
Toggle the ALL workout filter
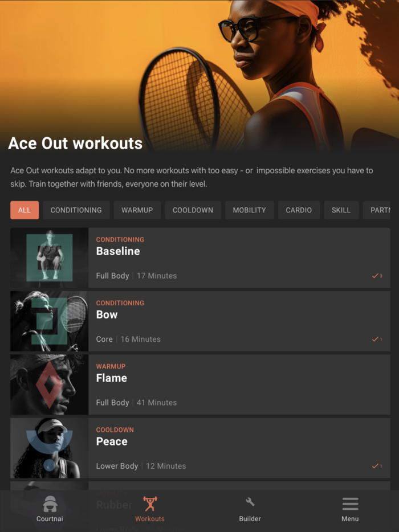24,210
